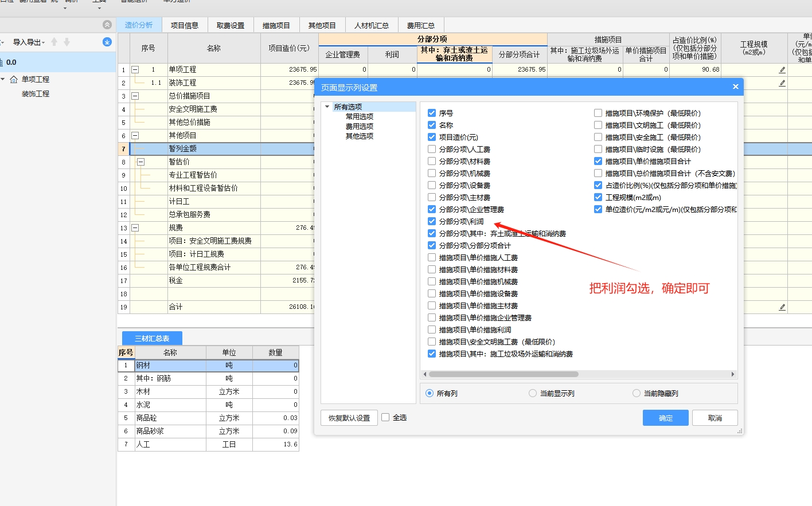Open the 取费设置 tab
Viewport: 812px width, 506px height.
tap(231, 25)
